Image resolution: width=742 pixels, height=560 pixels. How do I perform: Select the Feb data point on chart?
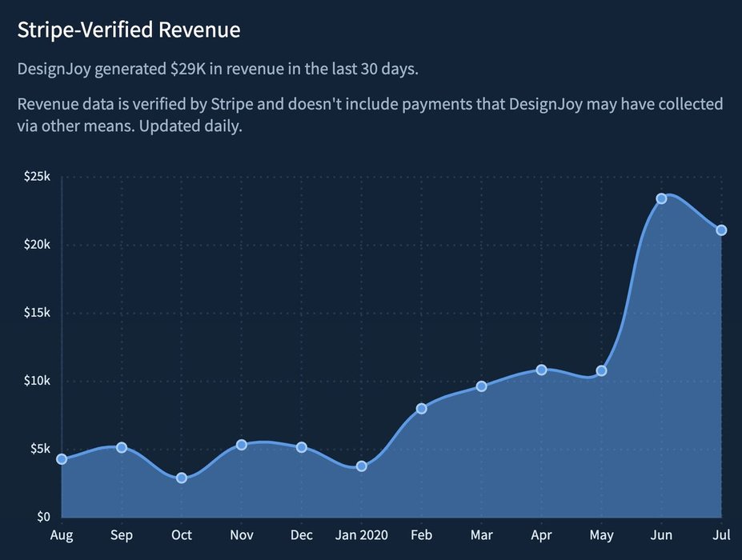coord(422,409)
